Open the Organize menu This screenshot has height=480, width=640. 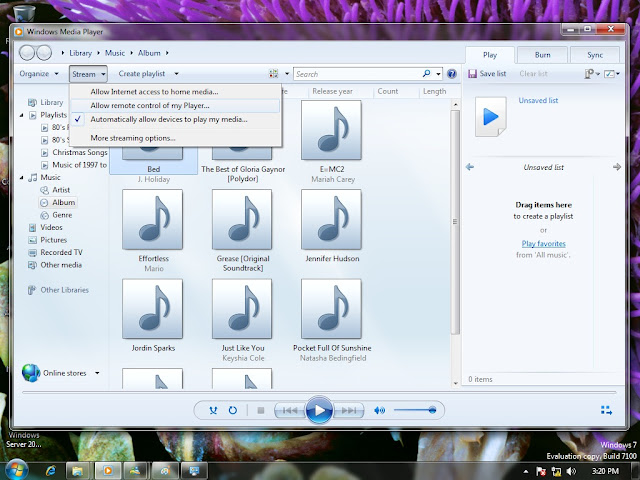click(39, 73)
